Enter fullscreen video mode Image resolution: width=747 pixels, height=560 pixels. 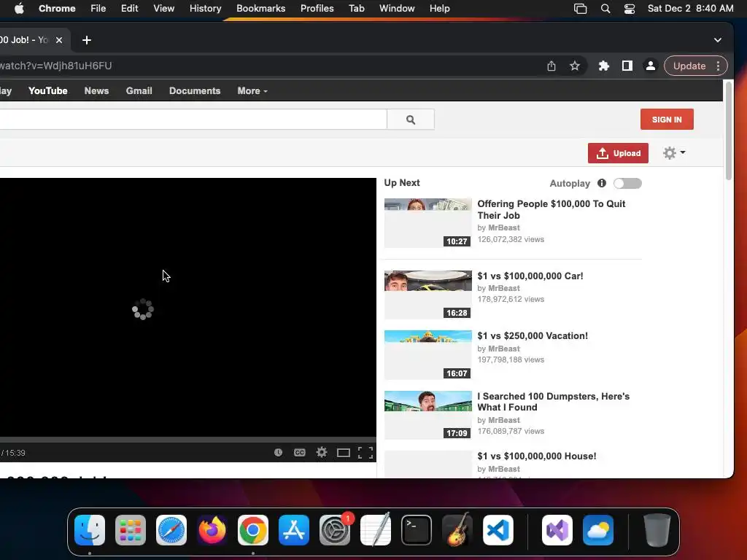[365, 453]
